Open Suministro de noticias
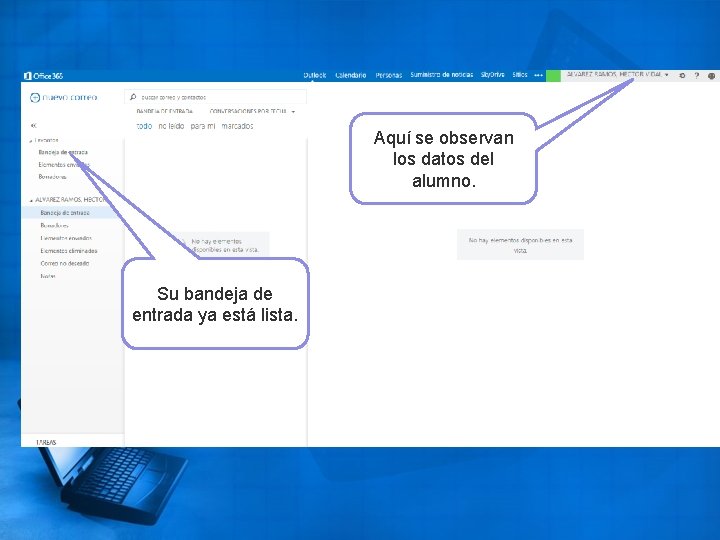The image size is (720, 540). pos(441,74)
